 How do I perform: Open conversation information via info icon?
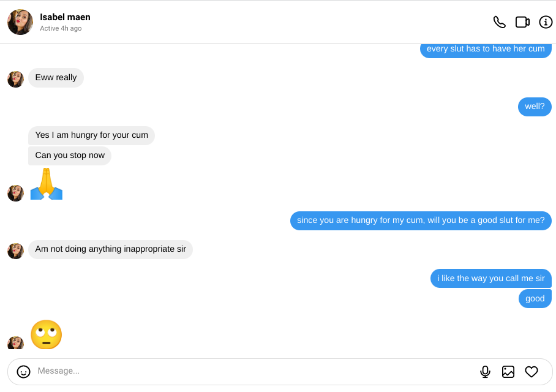tap(546, 22)
